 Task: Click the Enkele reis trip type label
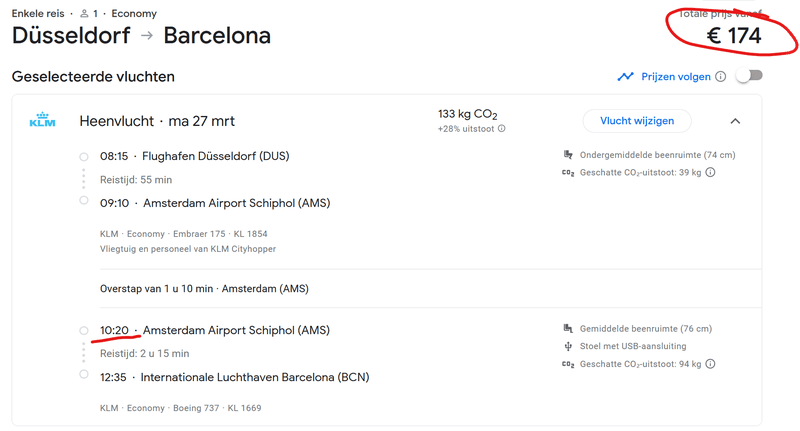click(38, 14)
